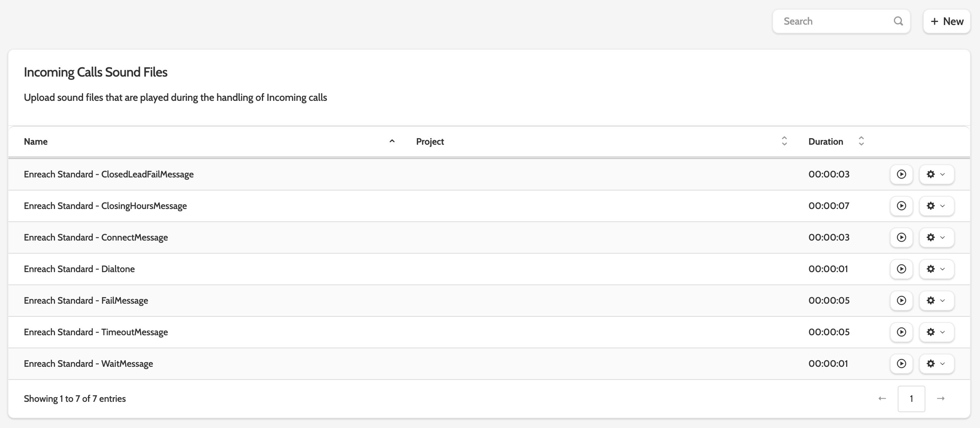Play the WaitMessage sound file
Image resolution: width=980 pixels, height=428 pixels.
click(901, 364)
